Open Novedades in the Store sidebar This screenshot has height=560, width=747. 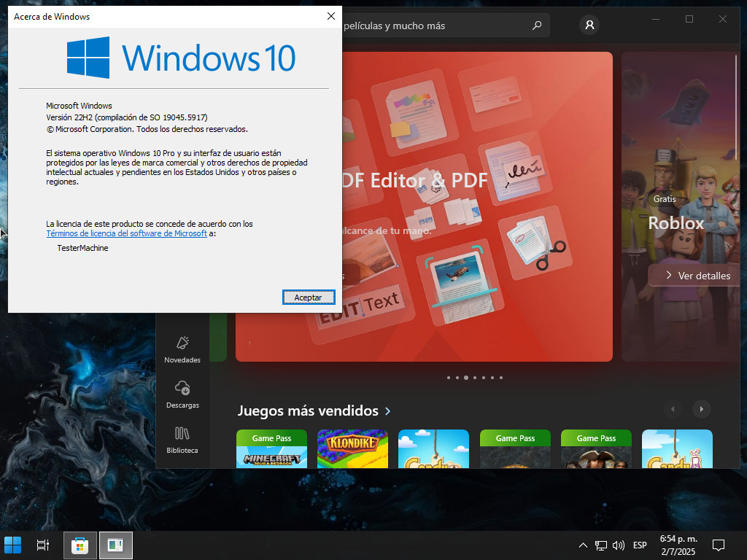pyautogui.click(x=182, y=349)
